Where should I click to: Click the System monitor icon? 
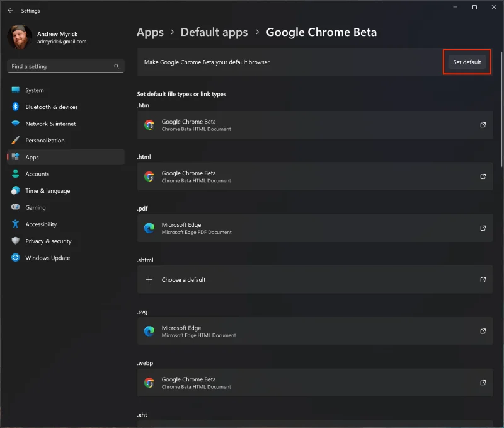[x=15, y=90]
